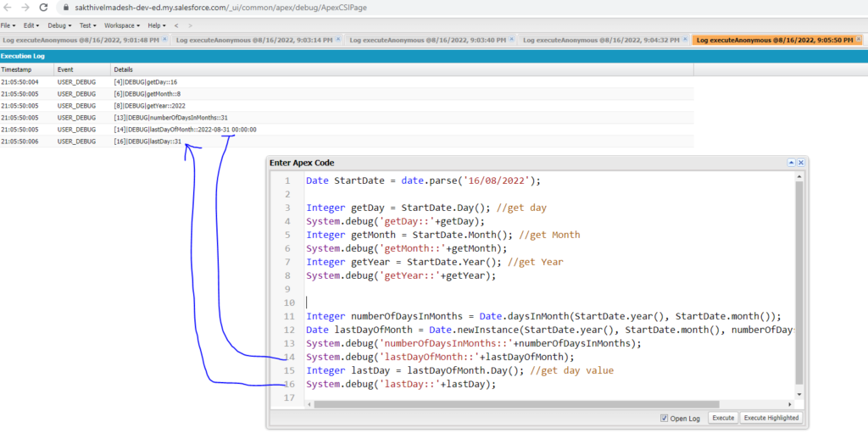Screen dimensions: 868x433
Task: Close the Enter Apex Code dialog
Action: click(800, 162)
